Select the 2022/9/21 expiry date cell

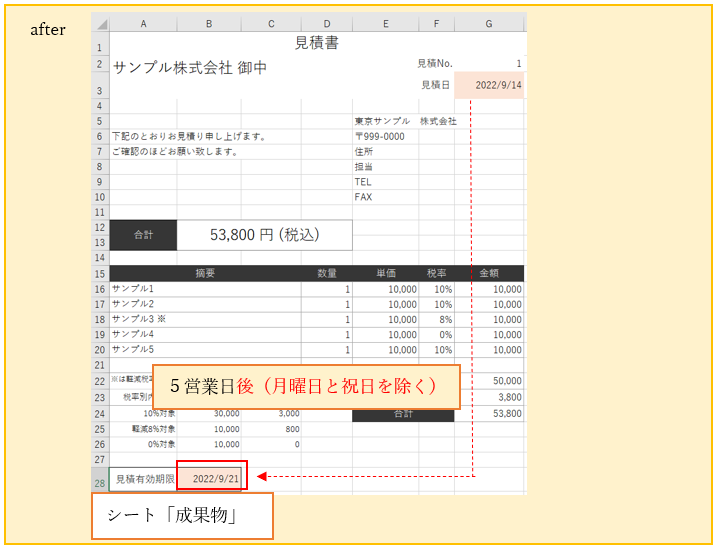point(210,479)
